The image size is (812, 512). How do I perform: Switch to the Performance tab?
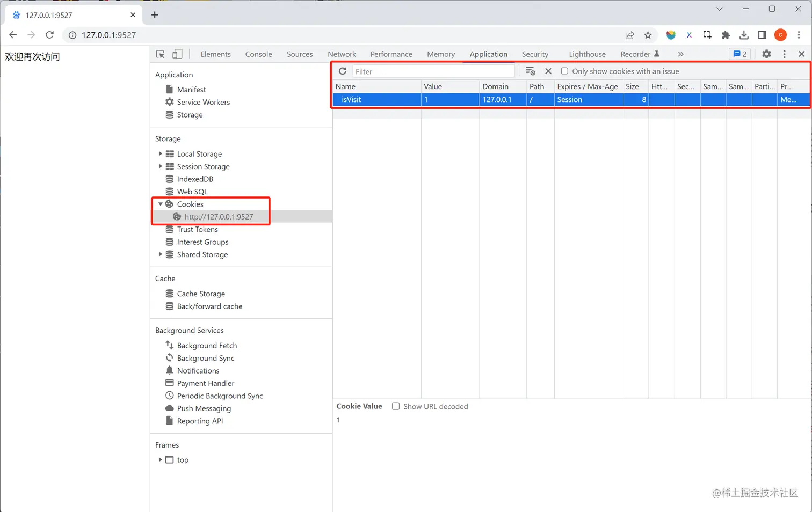coord(391,54)
